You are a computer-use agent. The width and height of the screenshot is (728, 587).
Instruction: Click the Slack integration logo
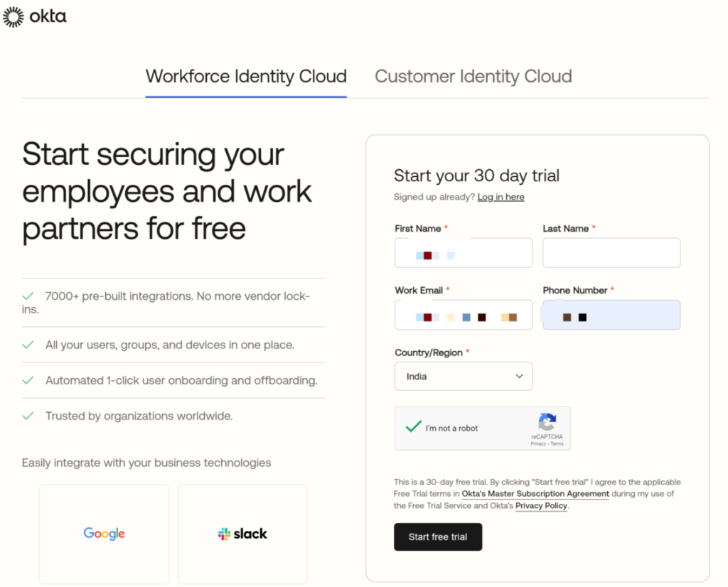point(242,534)
